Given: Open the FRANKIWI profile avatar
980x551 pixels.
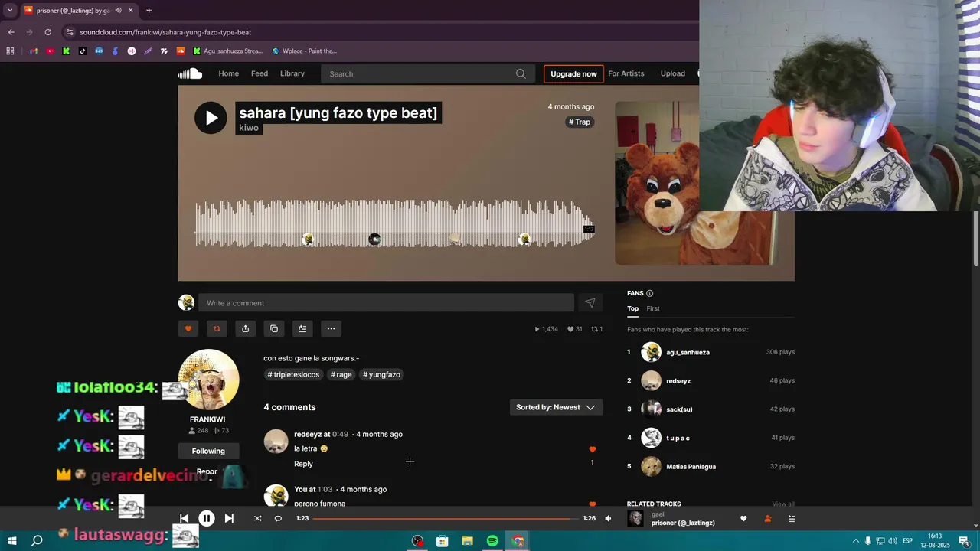Looking at the screenshot, I should pos(208,380).
